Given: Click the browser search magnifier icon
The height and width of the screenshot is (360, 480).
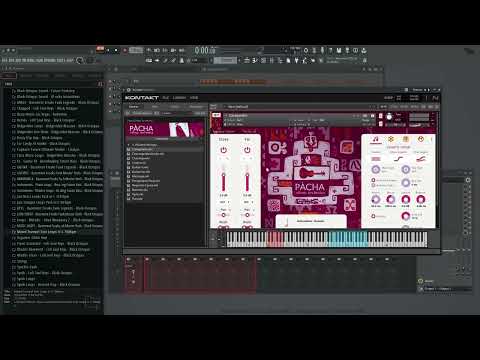Looking at the screenshot, I should tap(80, 60).
